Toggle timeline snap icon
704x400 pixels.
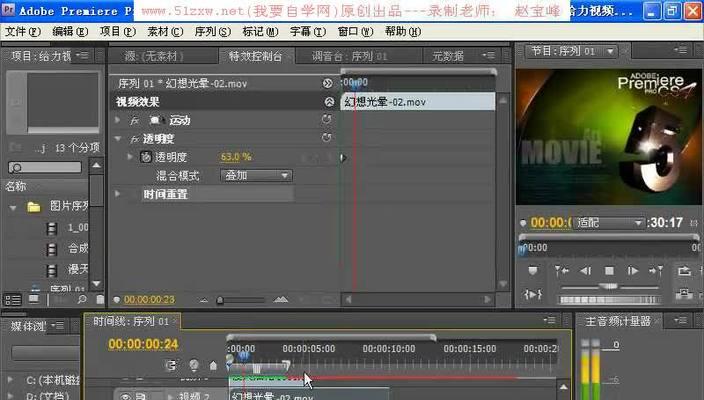pyautogui.click(x=171, y=365)
